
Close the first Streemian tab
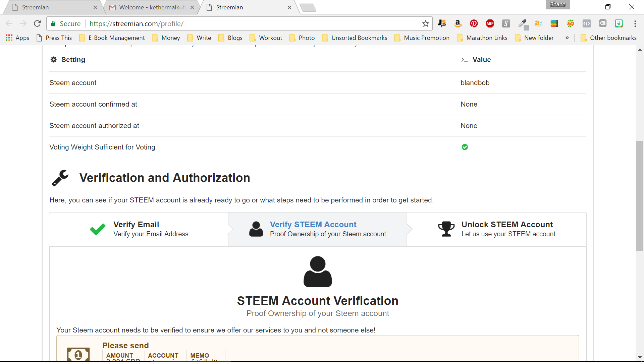point(95,7)
